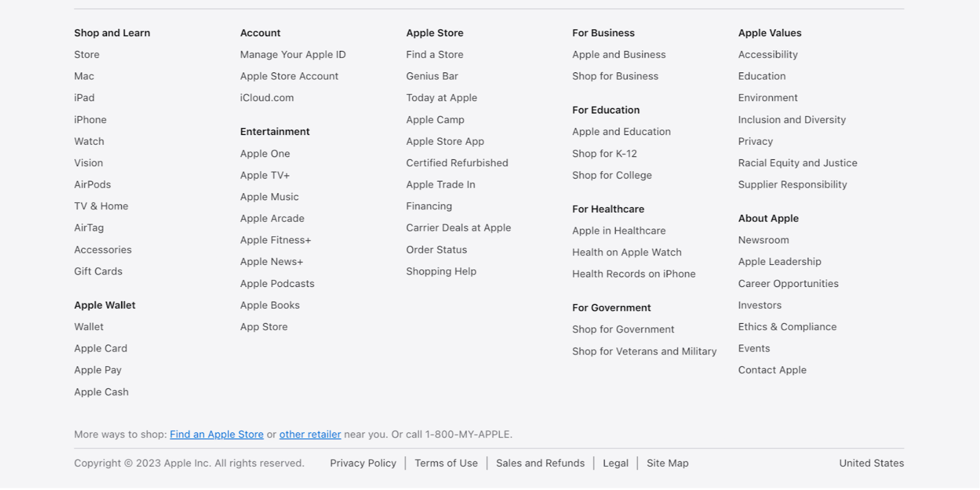Go to Apple Arcade link

[272, 218]
